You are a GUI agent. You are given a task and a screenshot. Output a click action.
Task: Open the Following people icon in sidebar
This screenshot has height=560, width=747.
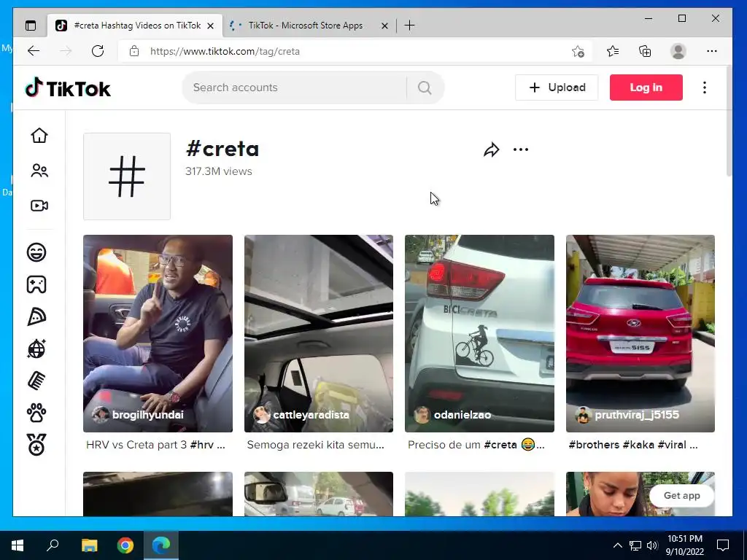click(x=39, y=171)
